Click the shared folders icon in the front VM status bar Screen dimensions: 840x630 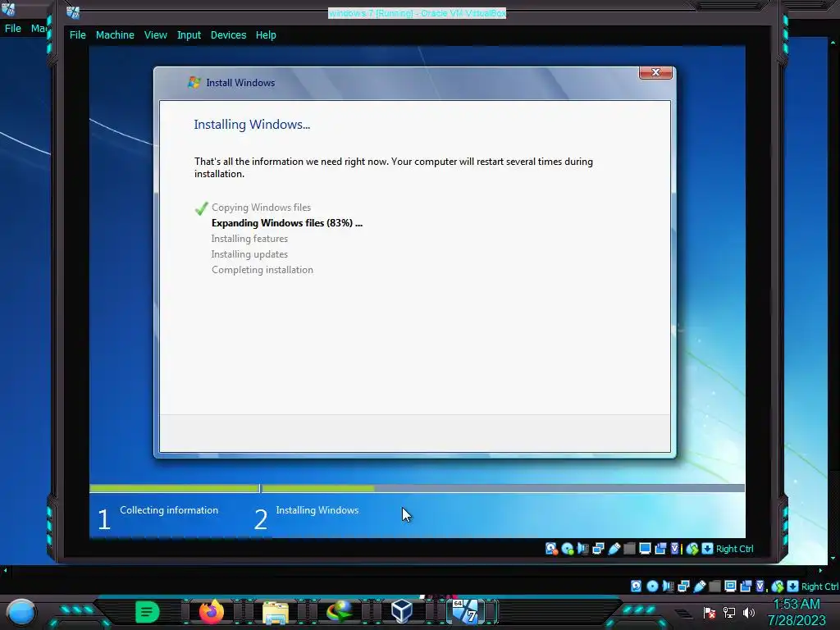[x=629, y=549]
